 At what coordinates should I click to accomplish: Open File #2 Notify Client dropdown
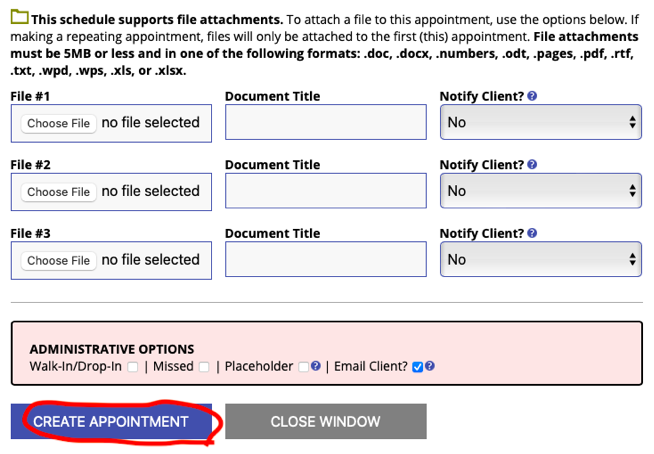(541, 191)
